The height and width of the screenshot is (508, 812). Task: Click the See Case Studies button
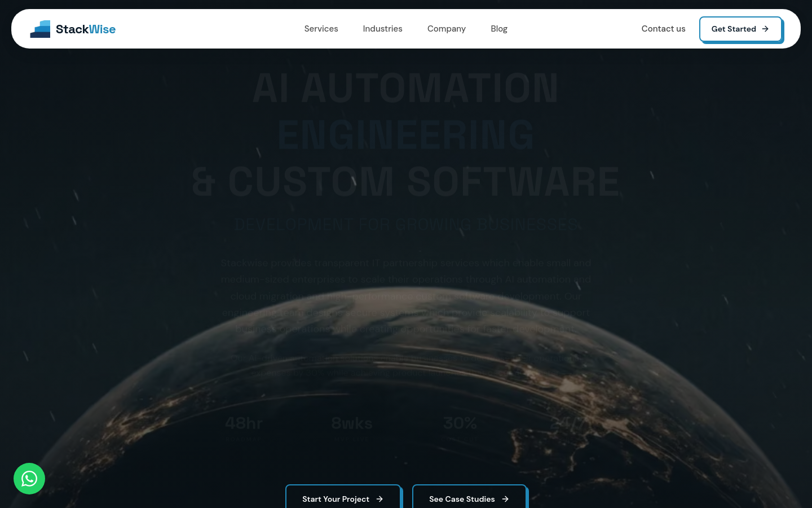469,497
